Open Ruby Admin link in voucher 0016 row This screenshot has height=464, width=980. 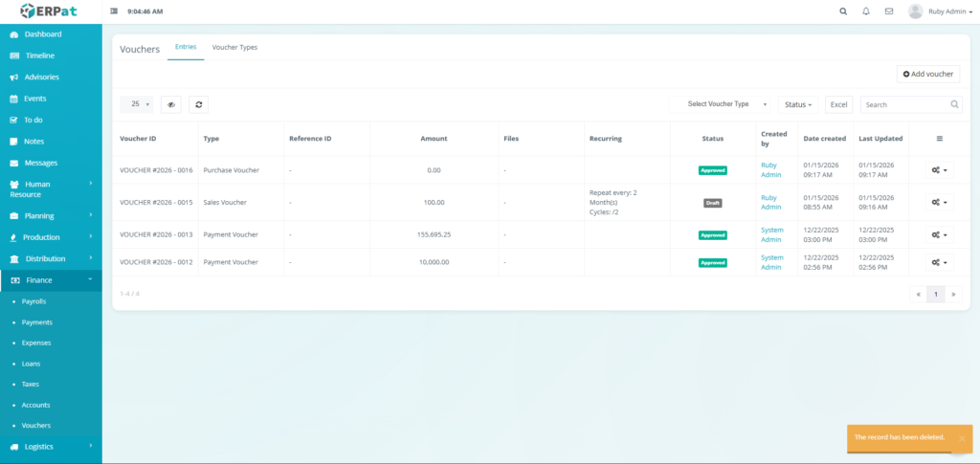[770, 170]
